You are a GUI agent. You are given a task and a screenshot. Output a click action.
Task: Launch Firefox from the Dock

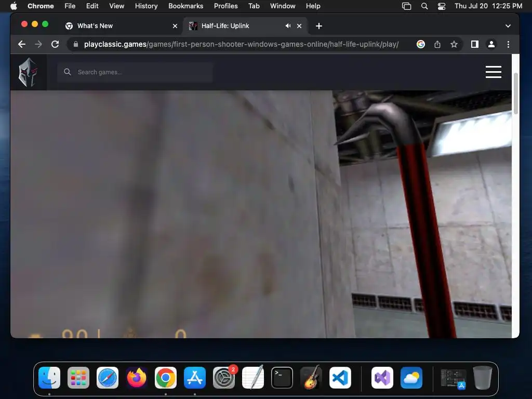pos(137,378)
